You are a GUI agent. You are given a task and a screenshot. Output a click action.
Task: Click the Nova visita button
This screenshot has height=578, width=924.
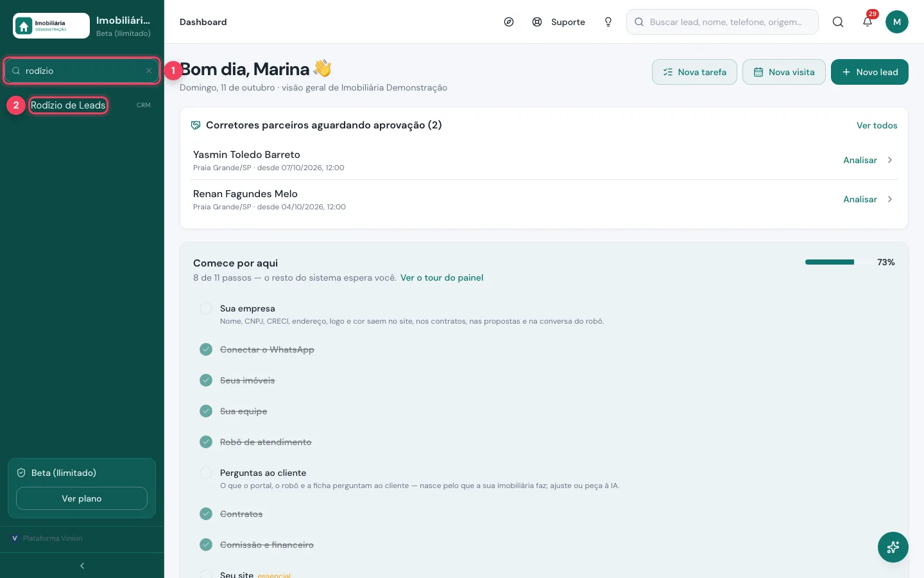[x=784, y=72]
